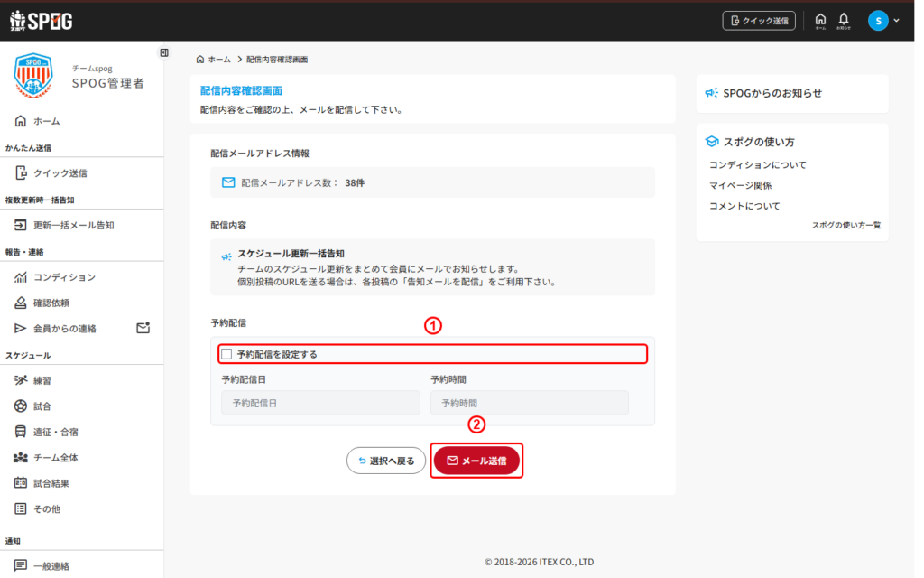Click 配信内容確認画面 breadcrumb text
This screenshot has width=924, height=578.
(x=277, y=60)
